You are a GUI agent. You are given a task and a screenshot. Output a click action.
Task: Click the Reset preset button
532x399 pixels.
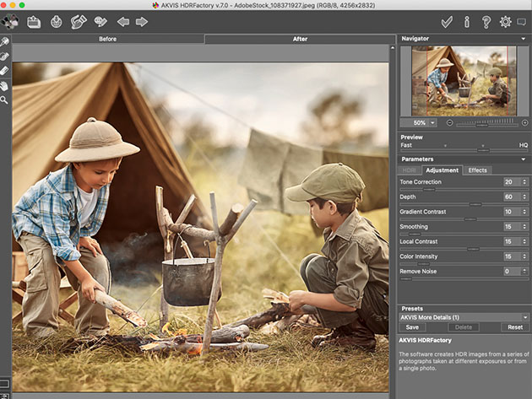(x=514, y=326)
